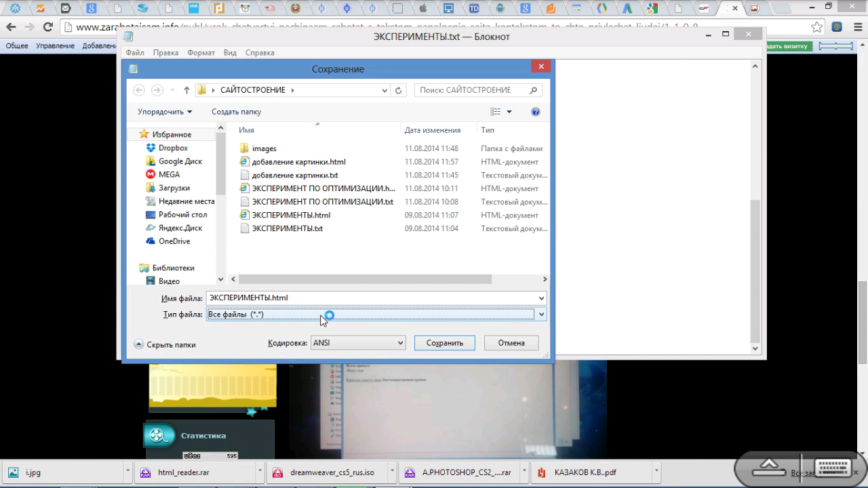The width and height of the screenshot is (868, 488).
Task: Select Библиотеки in navigation pane
Action: coord(167,268)
